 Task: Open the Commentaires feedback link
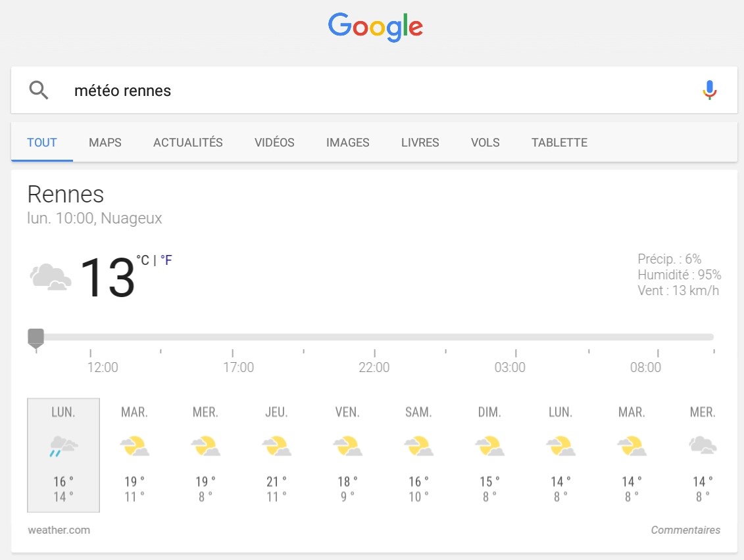(x=685, y=530)
